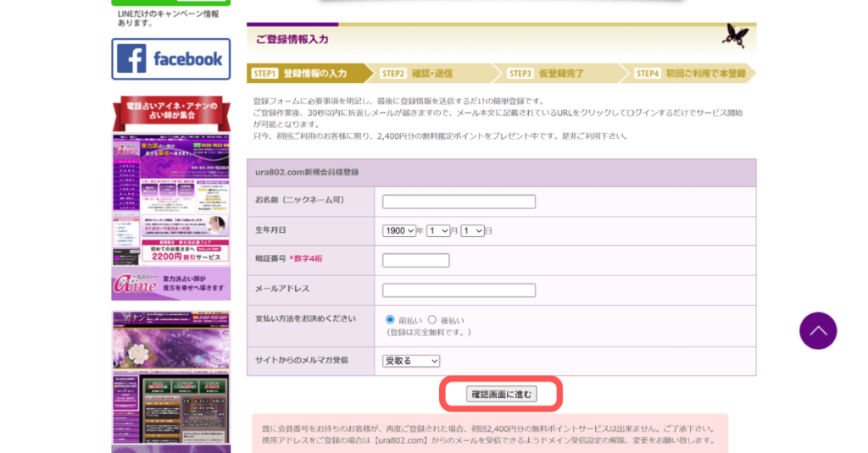Viewport: 868px width, 453px height.
Task: Click the メールアドレス input field
Action: (459, 290)
